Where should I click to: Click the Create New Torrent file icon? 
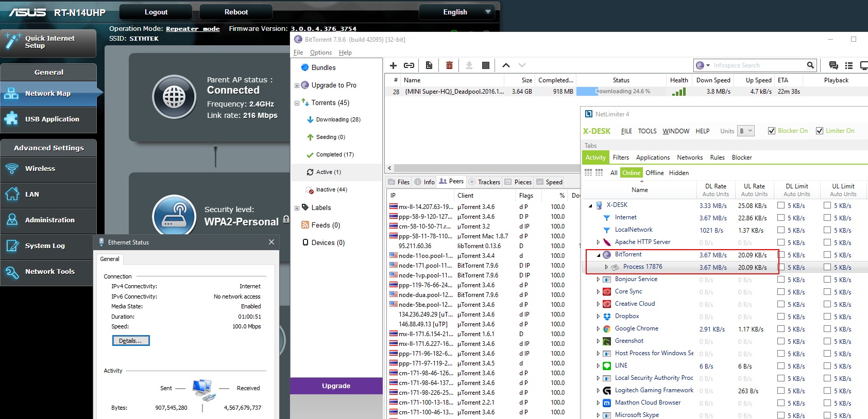[x=429, y=65]
